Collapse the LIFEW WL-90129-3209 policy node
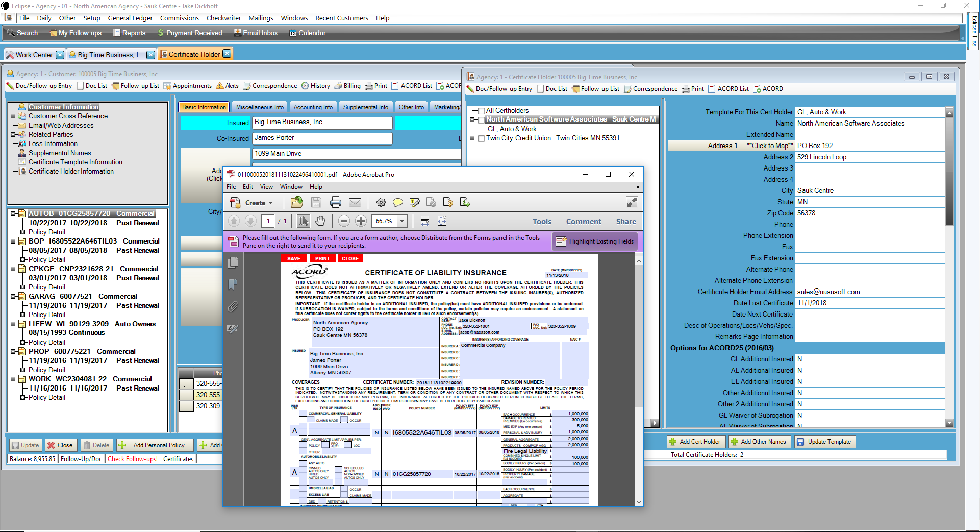The width and height of the screenshot is (980, 532). [x=13, y=324]
